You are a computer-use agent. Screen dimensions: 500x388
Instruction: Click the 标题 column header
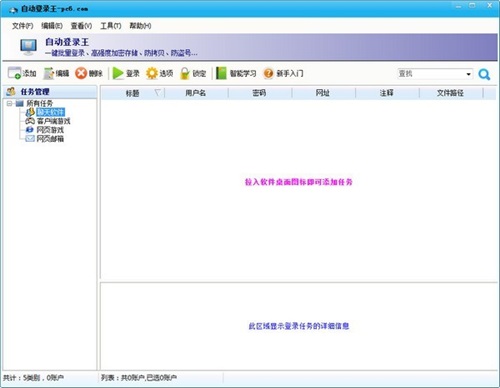click(x=132, y=93)
